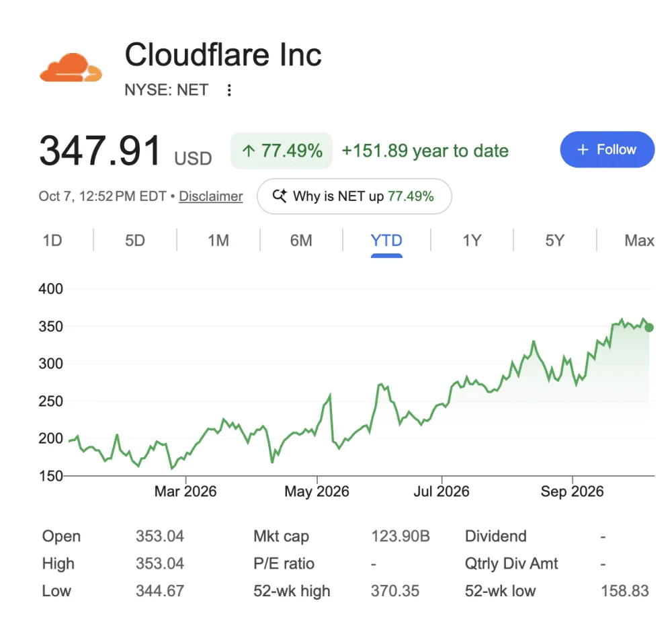Click the Cloudflare Inc title
The image size is (672, 638).
pyautogui.click(x=223, y=55)
